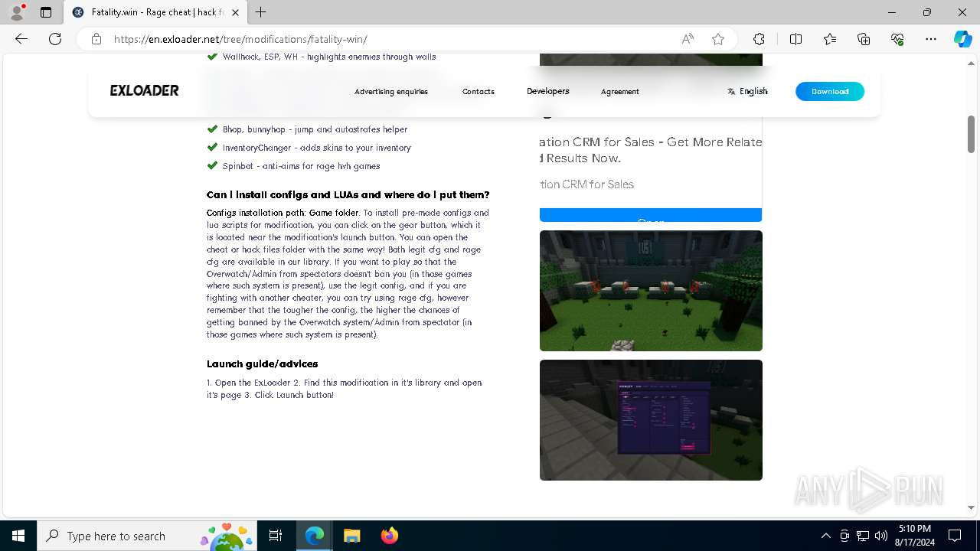Image resolution: width=980 pixels, height=551 pixels.
Task: Open tab actions menu
Action: (x=46, y=12)
